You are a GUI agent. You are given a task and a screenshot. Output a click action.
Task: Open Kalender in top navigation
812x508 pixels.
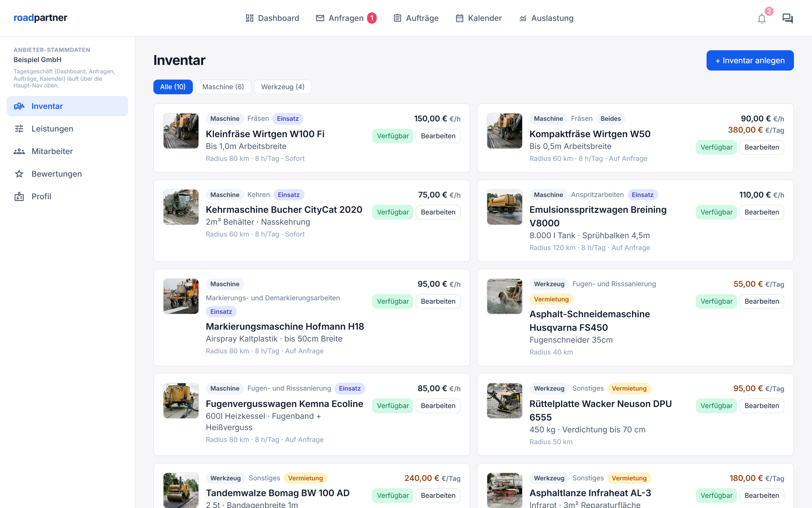point(478,18)
